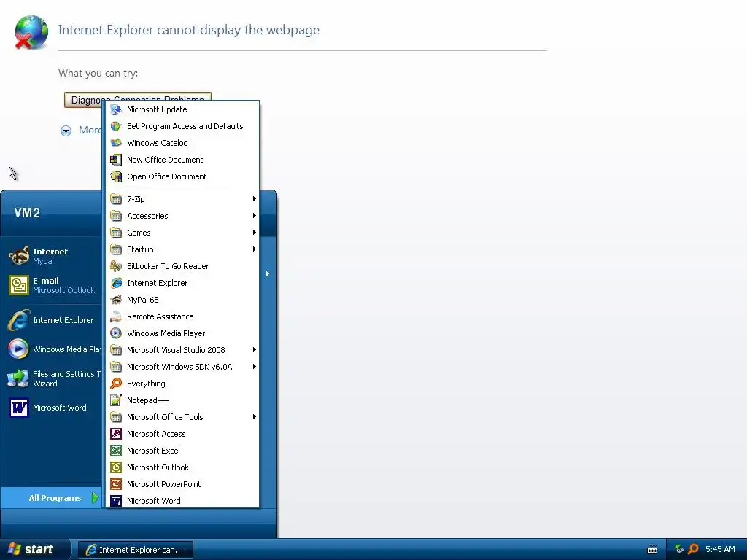Click pinned Internet Explorer icon in Start menu
The height and width of the screenshot is (560, 747).
[x=18, y=320]
